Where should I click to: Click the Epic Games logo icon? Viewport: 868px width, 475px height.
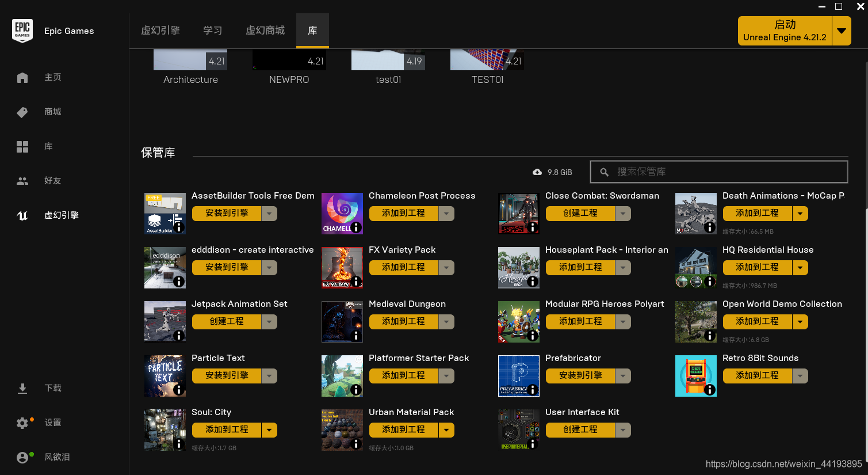pos(22,31)
